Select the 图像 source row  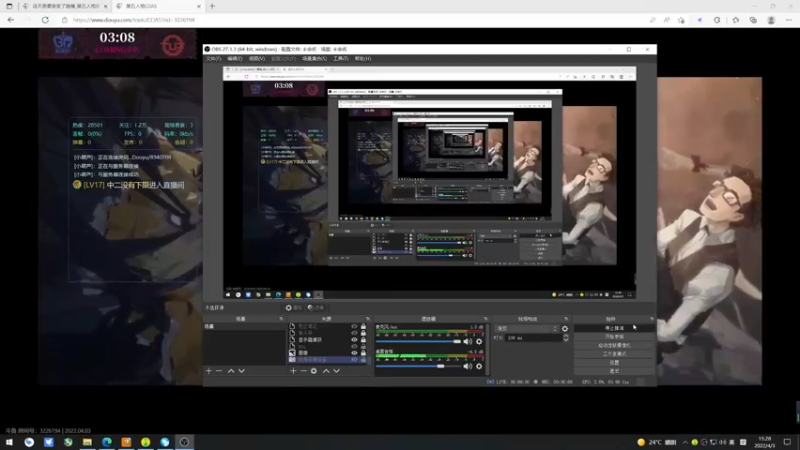[x=328, y=353]
